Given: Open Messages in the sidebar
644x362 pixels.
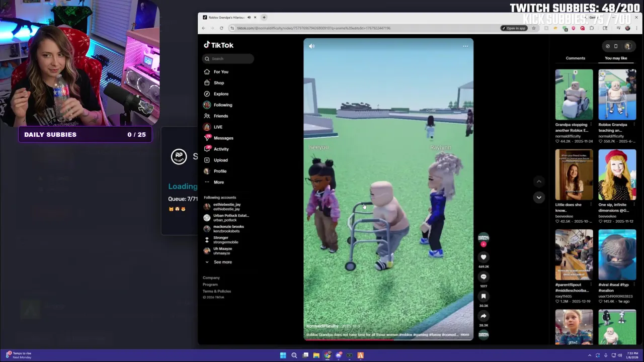Looking at the screenshot, I should pyautogui.click(x=218, y=138).
